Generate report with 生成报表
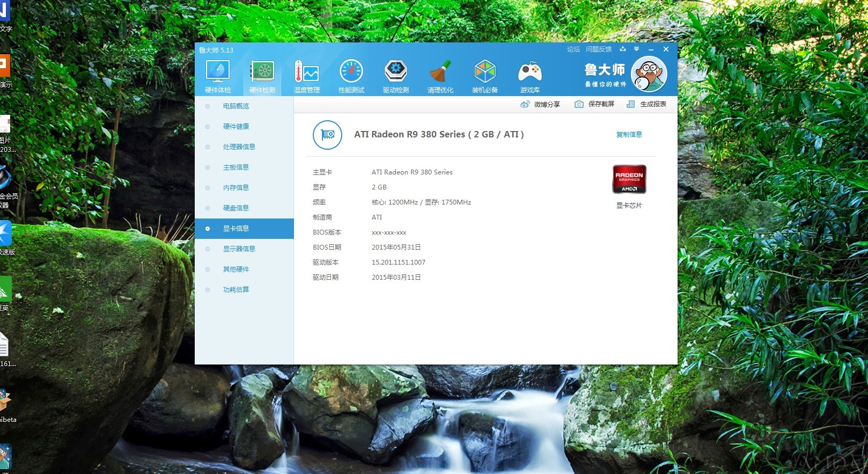Screen dimensions: 868x474 tap(646, 104)
